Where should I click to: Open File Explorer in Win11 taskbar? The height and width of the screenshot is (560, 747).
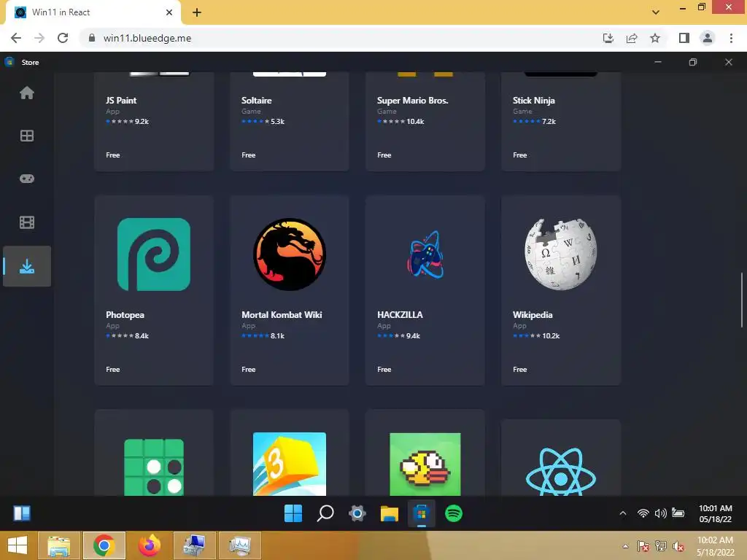[390, 513]
